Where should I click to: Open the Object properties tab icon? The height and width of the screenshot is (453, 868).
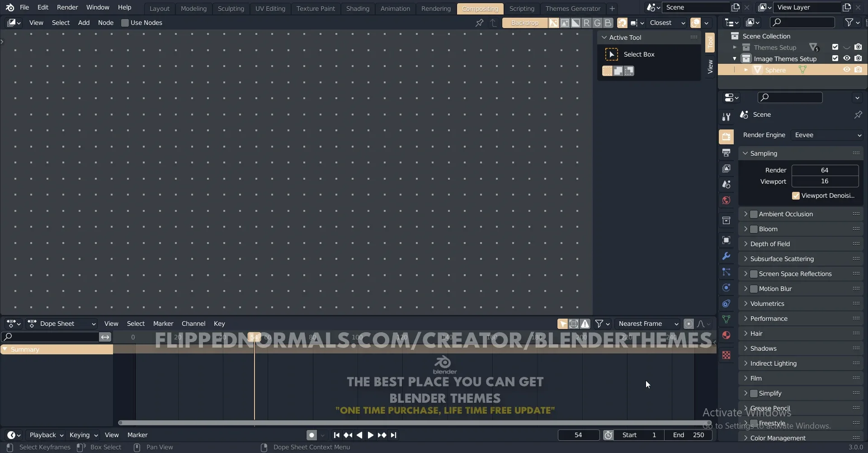click(x=726, y=240)
